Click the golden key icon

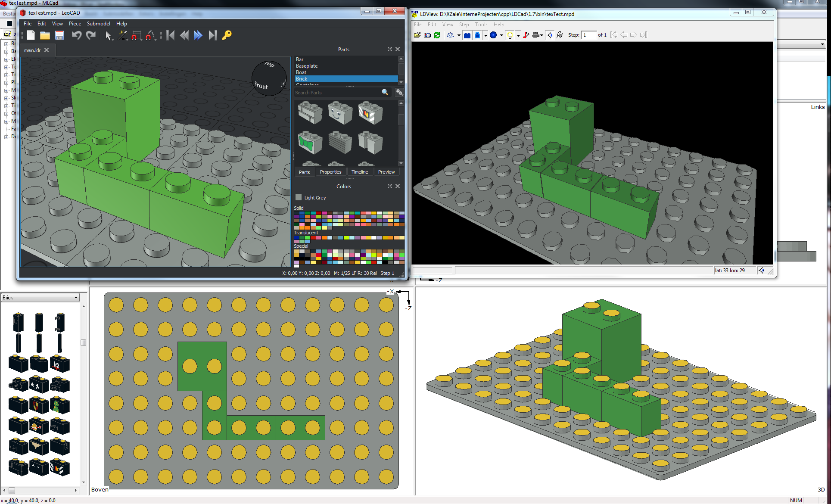(x=227, y=35)
